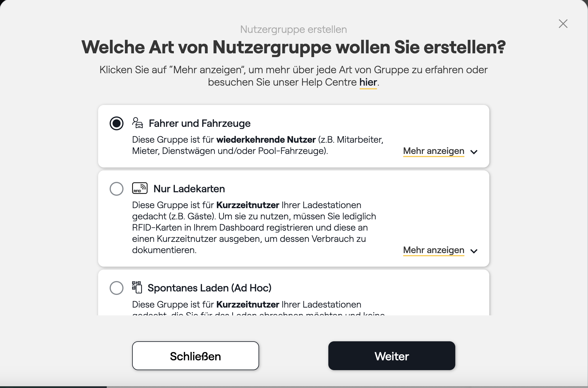Click the Fahrer und Fahrzeuge title
Image resolution: width=588 pixels, height=388 pixels.
click(x=200, y=123)
